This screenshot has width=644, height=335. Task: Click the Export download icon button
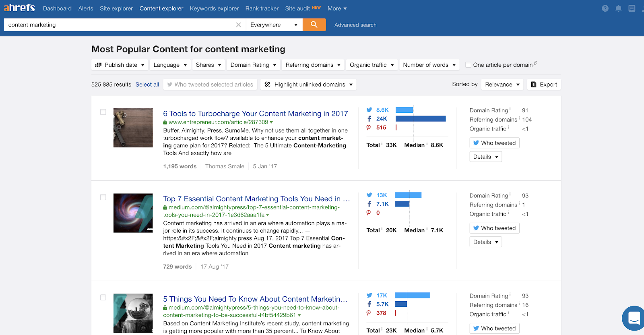(544, 85)
